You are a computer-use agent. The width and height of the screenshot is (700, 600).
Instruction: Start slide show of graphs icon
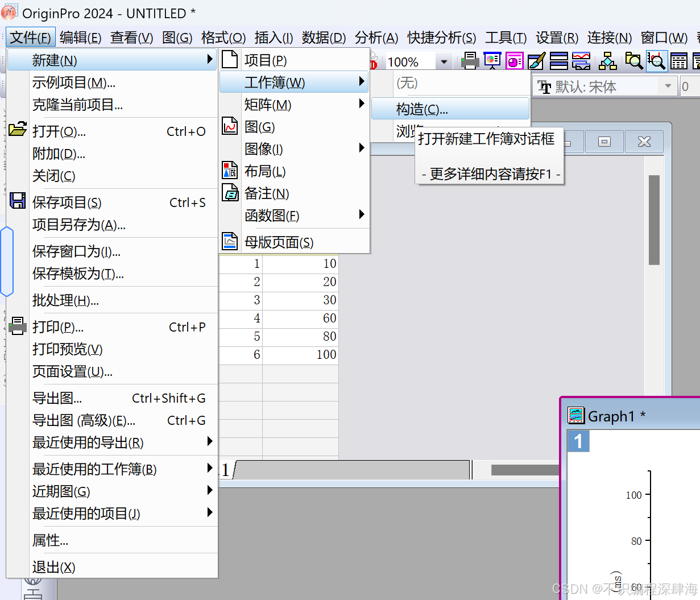tap(492, 61)
